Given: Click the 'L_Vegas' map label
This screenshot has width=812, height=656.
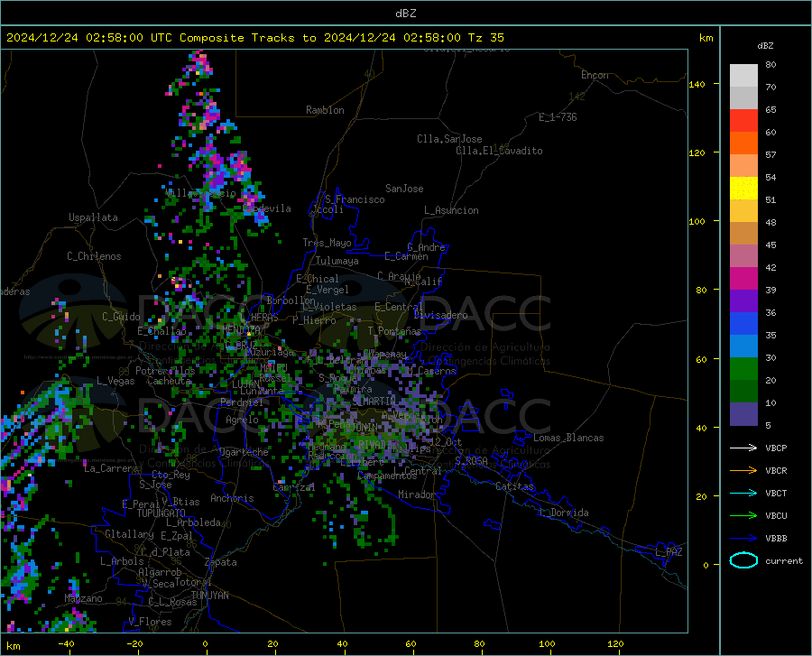Looking at the screenshot, I should pos(115,381).
